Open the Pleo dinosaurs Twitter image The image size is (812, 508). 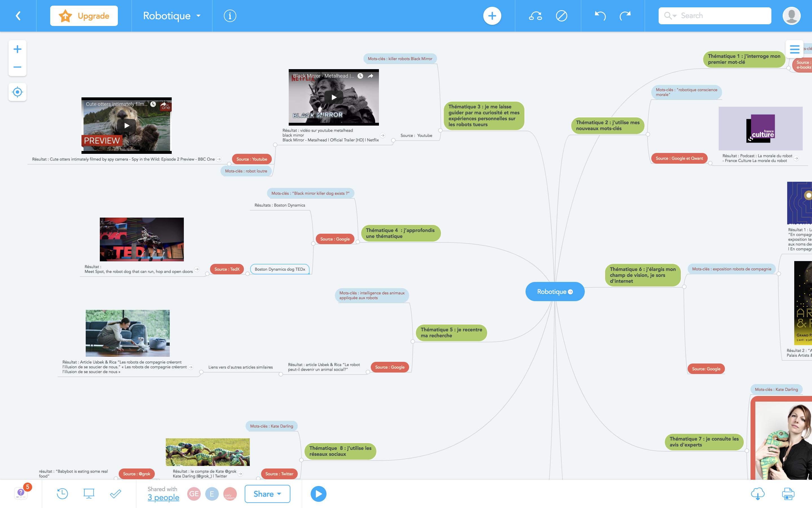tap(208, 452)
